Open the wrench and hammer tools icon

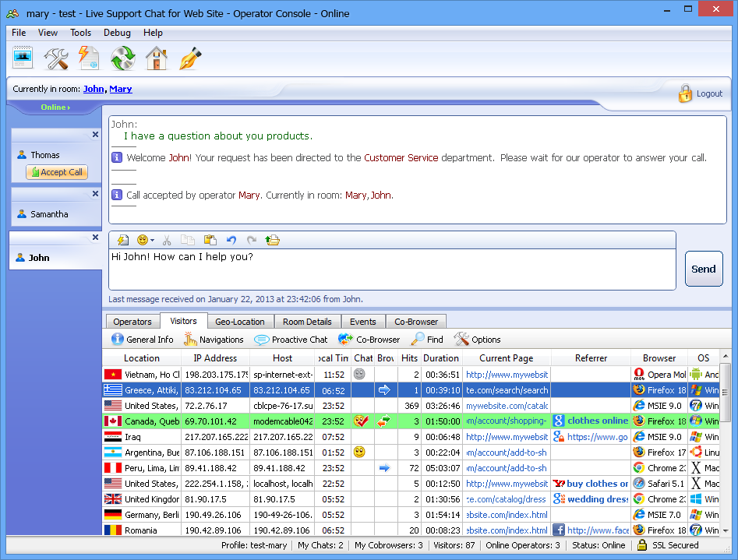(x=56, y=58)
